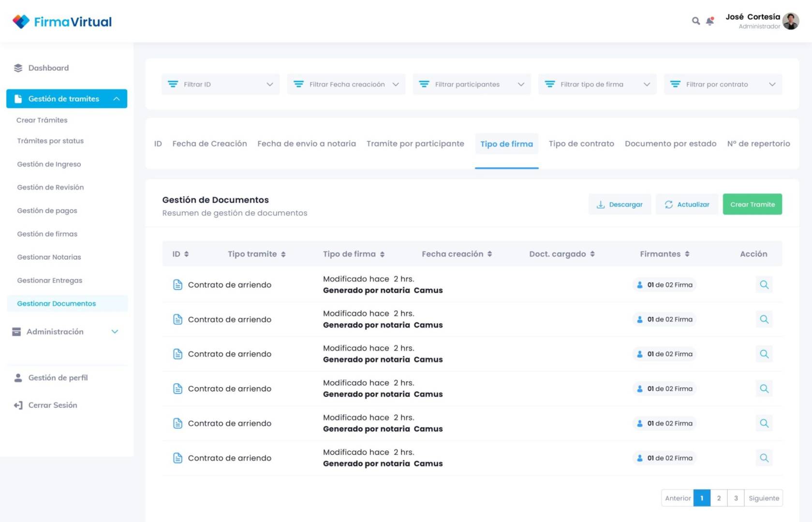Viewport: 812px width, 522px height.
Task: Switch to the ID tab
Action: [x=158, y=144]
